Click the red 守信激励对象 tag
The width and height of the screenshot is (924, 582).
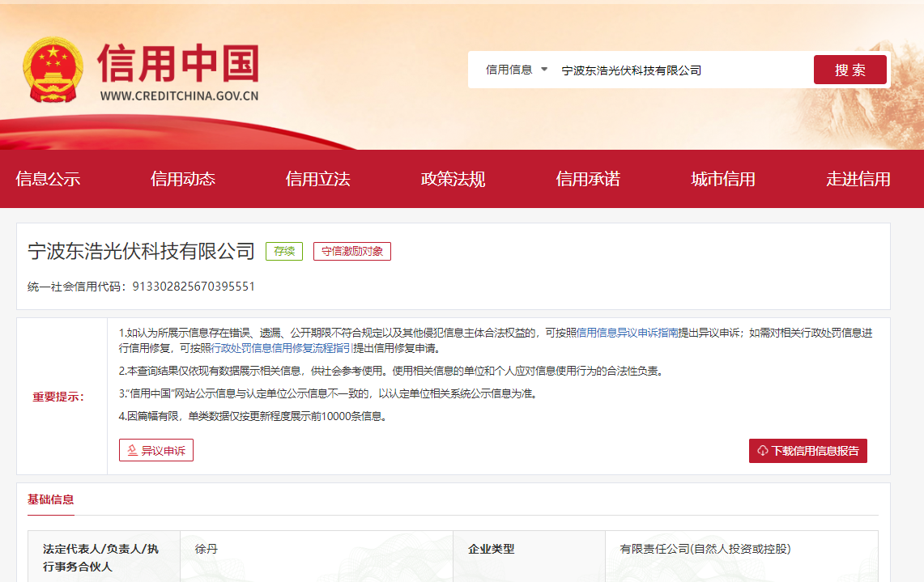[x=351, y=252]
